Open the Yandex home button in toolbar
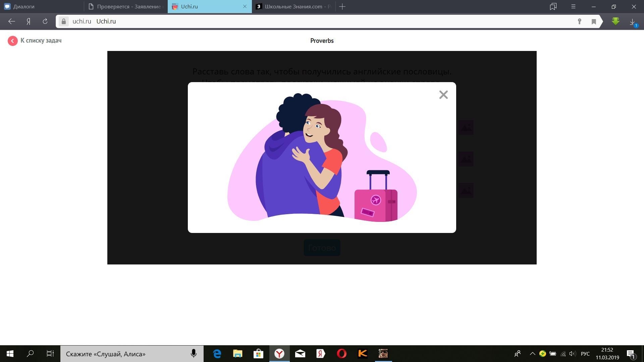 point(29,21)
